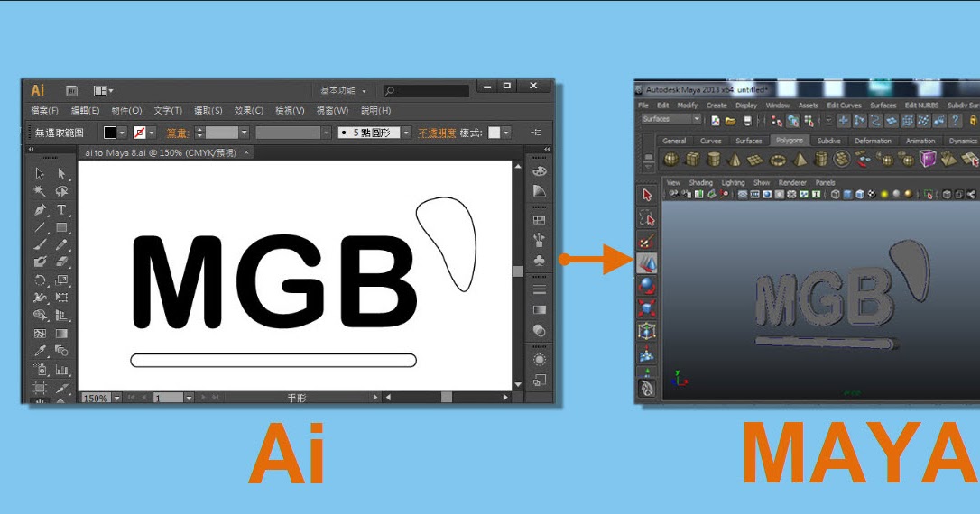Open the 效果(C) menu
Viewport: 980px width, 514px height.
tap(249, 111)
